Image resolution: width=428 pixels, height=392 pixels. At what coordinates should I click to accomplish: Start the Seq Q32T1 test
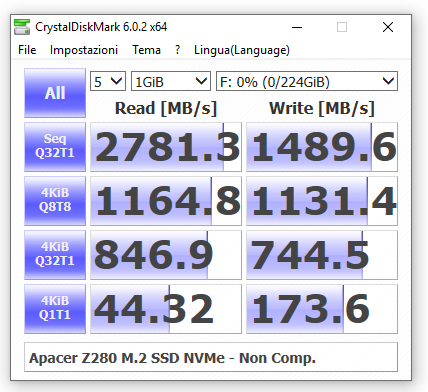click(55, 147)
